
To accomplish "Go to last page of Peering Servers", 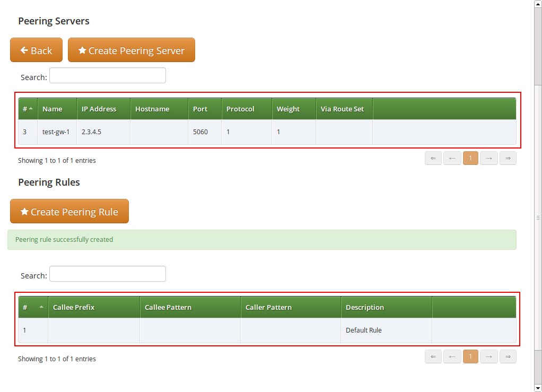I will [x=508, y=158].
